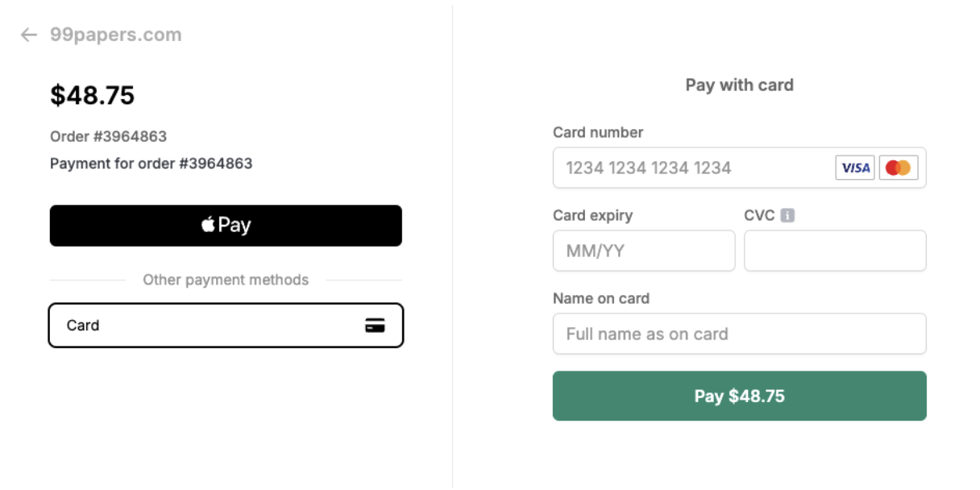
Task: Submit payment with Pay $48.75 button
Action: pyautogui.click(x=739, y=396)
